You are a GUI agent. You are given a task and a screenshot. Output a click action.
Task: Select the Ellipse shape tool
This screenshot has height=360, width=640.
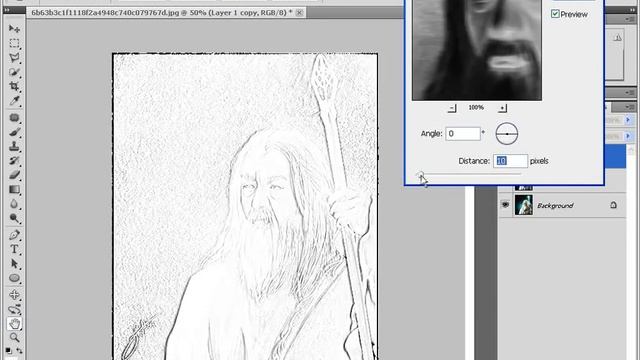tap(14, 278)
